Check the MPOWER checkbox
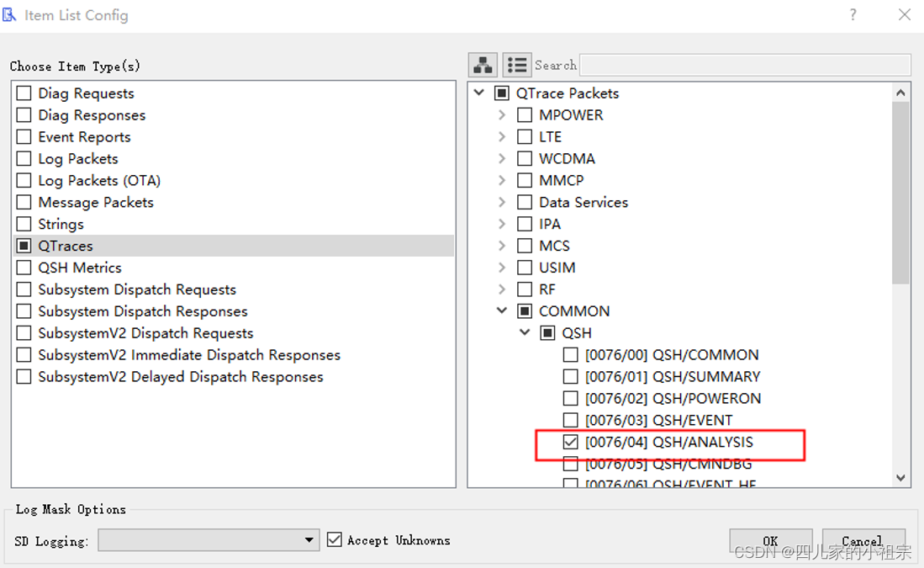The height and width of the screenshot is (568, 924). coord(525,115)
